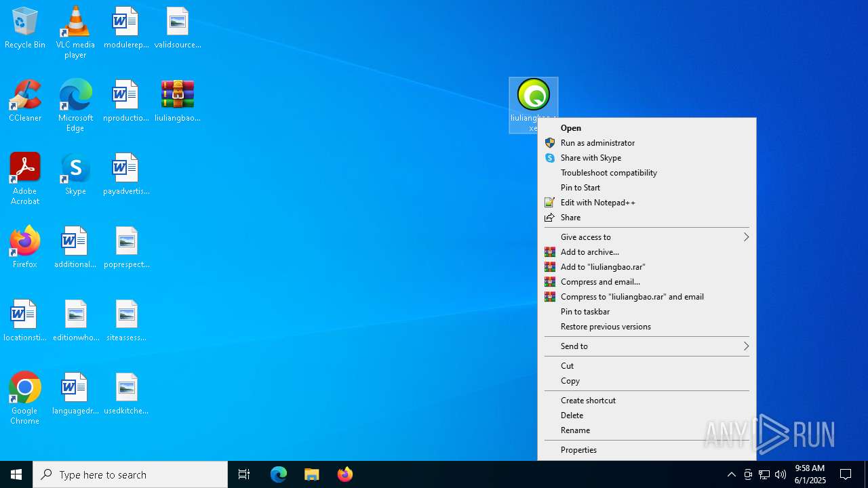Open the taskbar clock and date

[x=810, y=474]
